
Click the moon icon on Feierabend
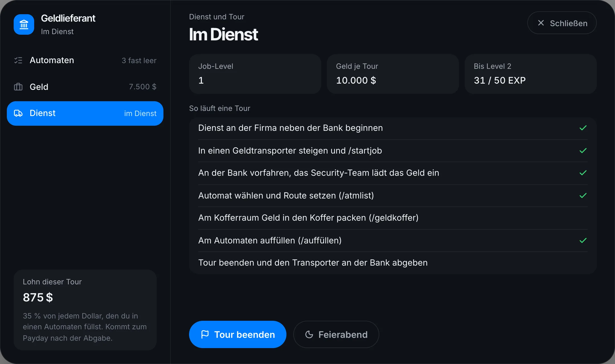[309, 334]
